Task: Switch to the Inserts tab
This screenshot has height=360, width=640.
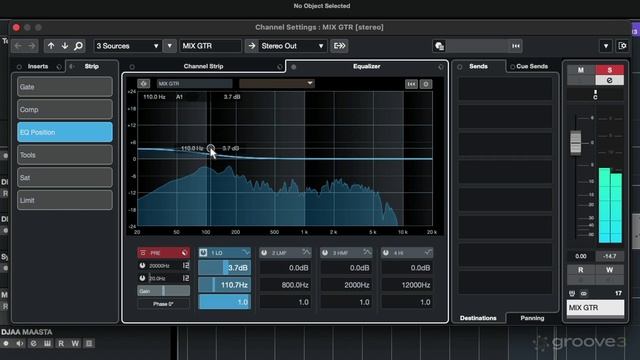Action: [x=38, y=66]
